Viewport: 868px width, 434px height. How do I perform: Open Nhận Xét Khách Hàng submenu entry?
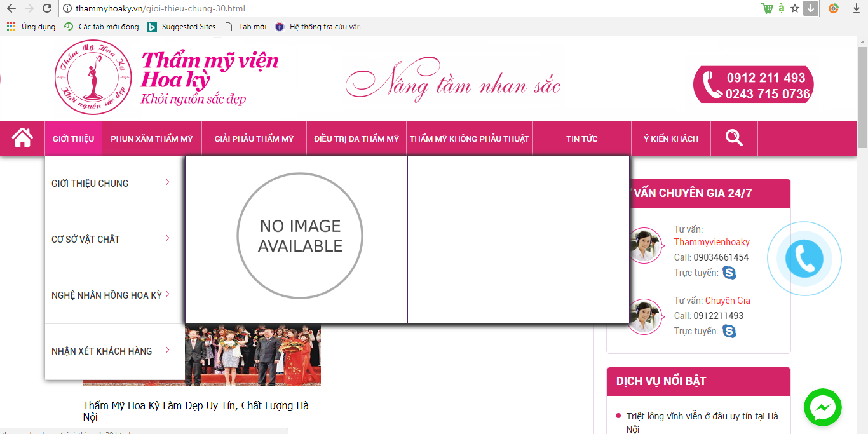[167, 351]
